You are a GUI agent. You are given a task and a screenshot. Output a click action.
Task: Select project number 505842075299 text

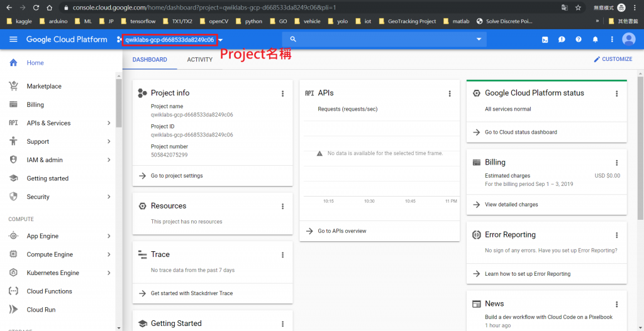169,155
